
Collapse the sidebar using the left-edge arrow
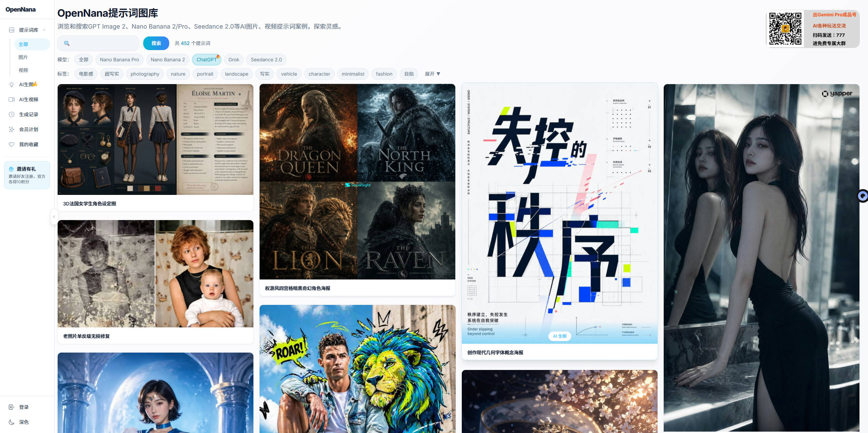pos(54,216)
